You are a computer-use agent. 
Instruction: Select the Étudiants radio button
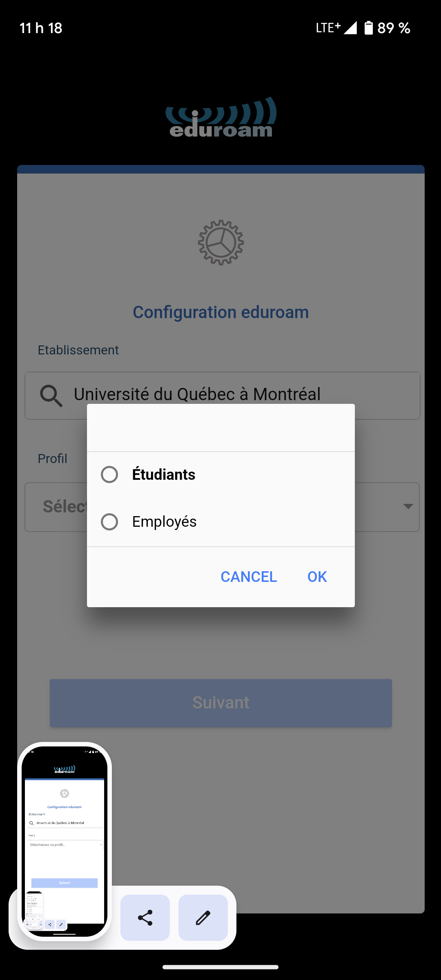pos(109,474)
